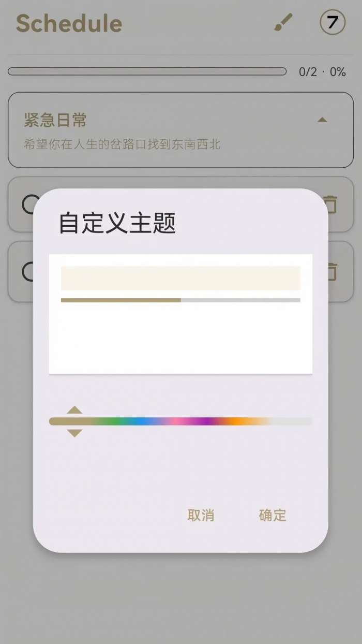Click the cream header bar in preview
Image resolution: width=362 pixels, height=644 pixels.
tap(180, 278)
